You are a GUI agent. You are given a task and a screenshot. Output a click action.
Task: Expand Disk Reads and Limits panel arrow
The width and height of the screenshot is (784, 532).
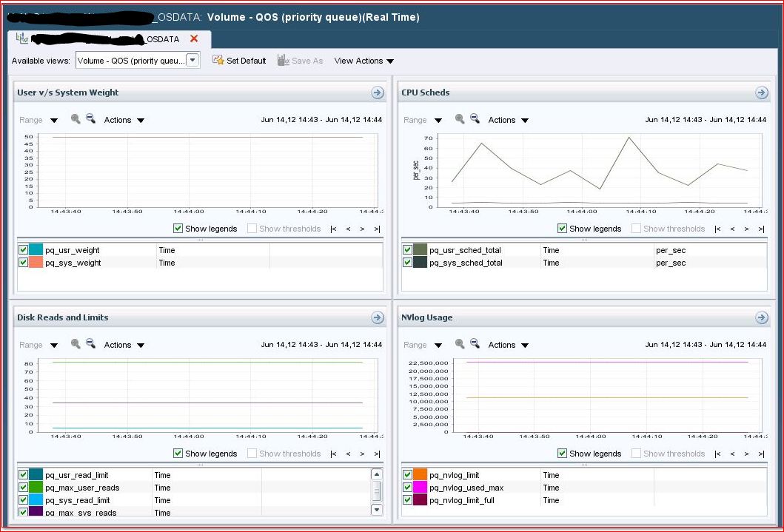(x=378, y=317)
